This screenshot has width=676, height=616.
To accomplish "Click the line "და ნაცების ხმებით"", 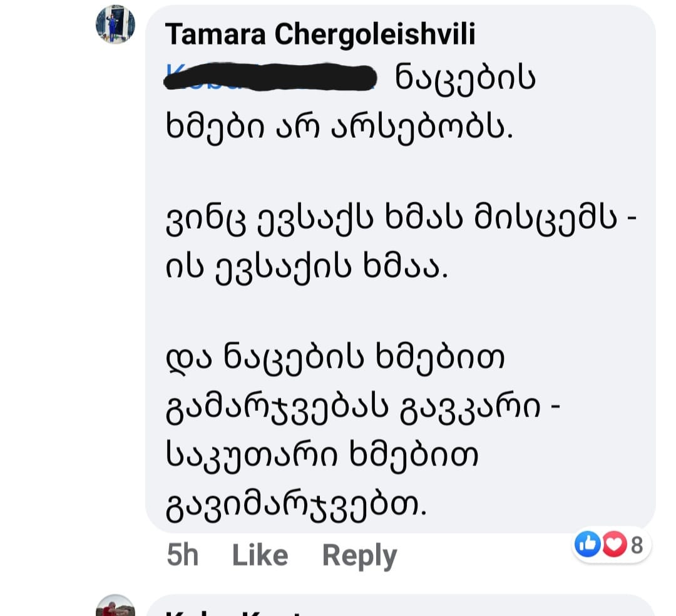I will coord(335,359).
